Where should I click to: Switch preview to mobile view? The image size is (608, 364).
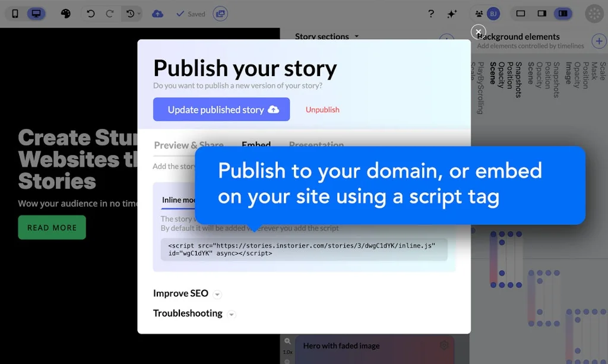coord(15,13)
